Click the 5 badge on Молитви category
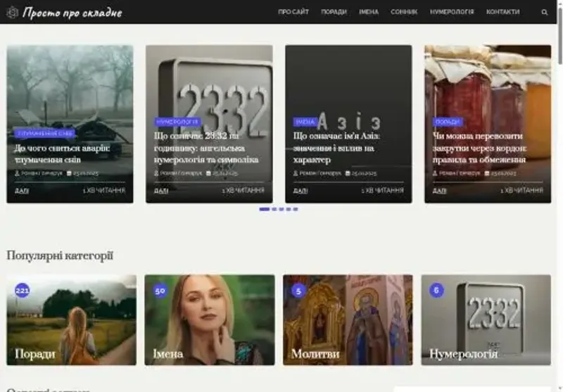The height and width of the screenshot is (392, 563). [x=298, y=290]
